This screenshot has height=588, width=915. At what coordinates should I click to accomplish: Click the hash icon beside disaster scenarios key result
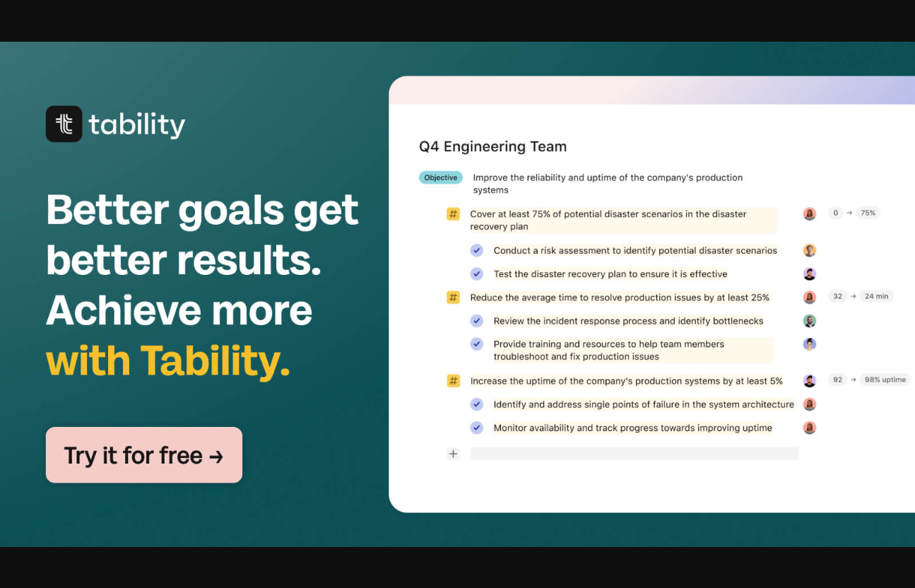pos(453,214)
